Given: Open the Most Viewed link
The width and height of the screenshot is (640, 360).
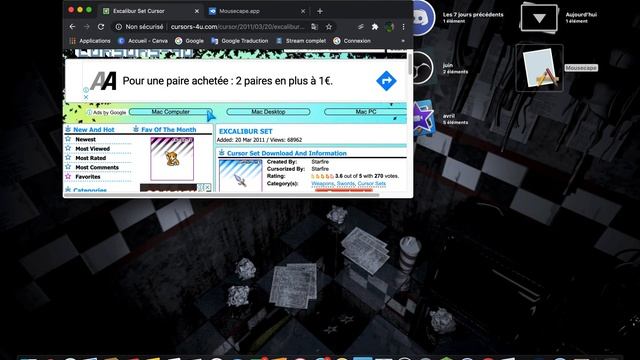Looking at the screenshot, I should click(x=93, y=149).
